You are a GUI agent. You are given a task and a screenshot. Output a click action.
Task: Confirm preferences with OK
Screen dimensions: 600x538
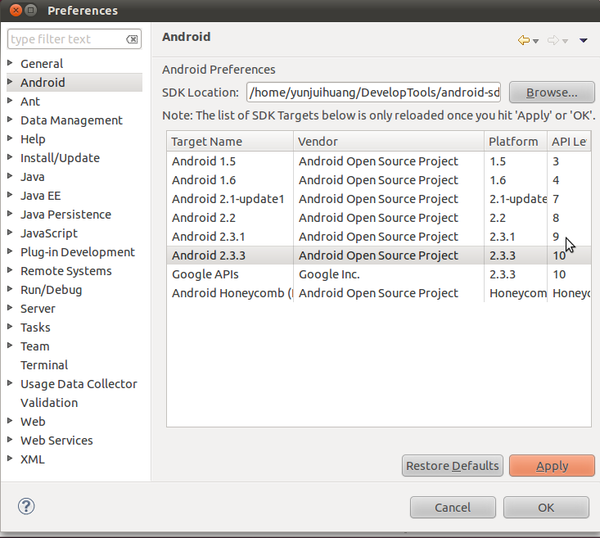point(546,507)
